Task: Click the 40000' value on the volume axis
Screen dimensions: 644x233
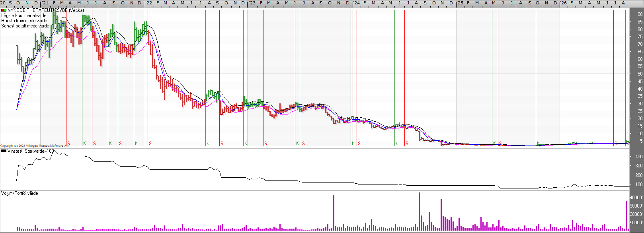Action: [x=636, y=198]
